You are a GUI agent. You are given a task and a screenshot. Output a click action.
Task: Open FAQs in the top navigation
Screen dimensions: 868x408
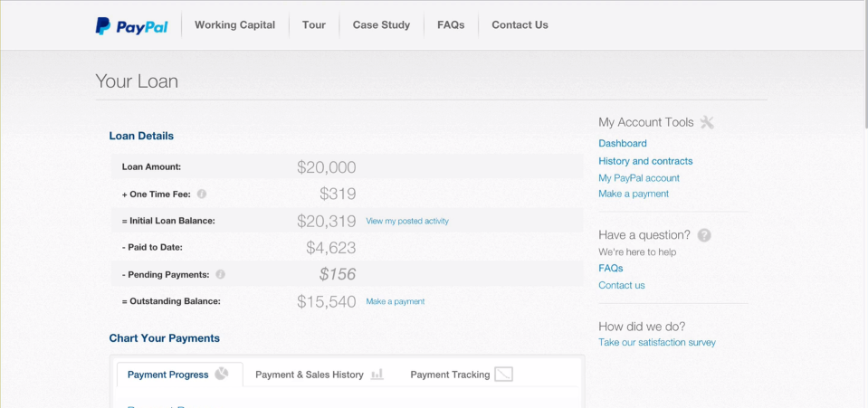coord(451,25)
